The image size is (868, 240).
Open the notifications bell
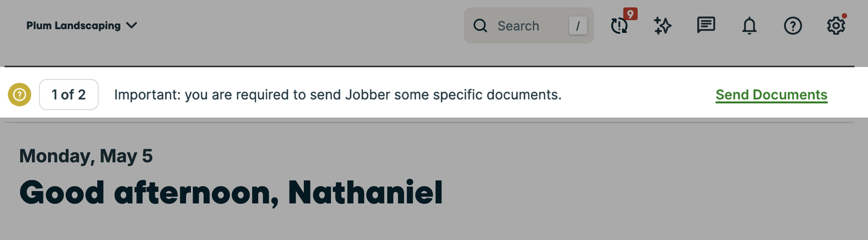click(x=749, y=25)
